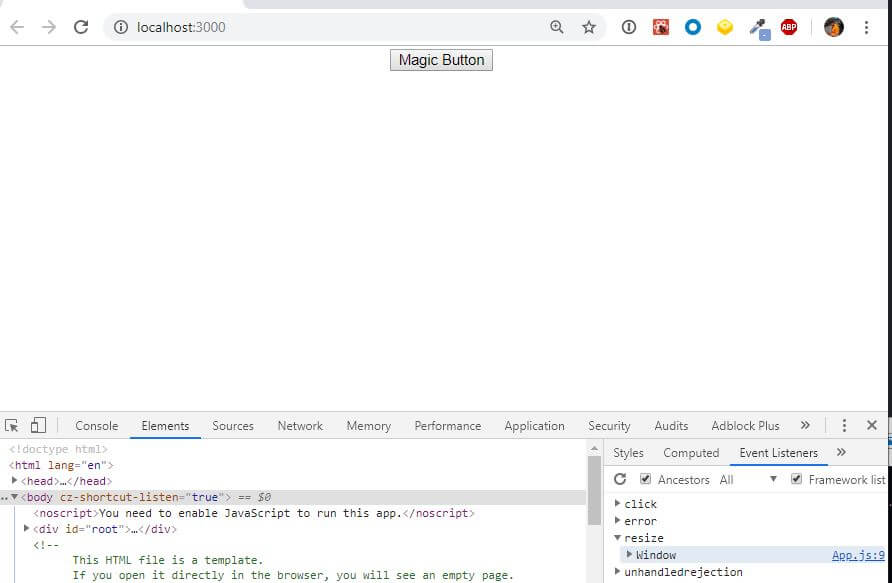Open DevTools customize three-dot menu
The image size is (892, 583).
pos(844,425)
